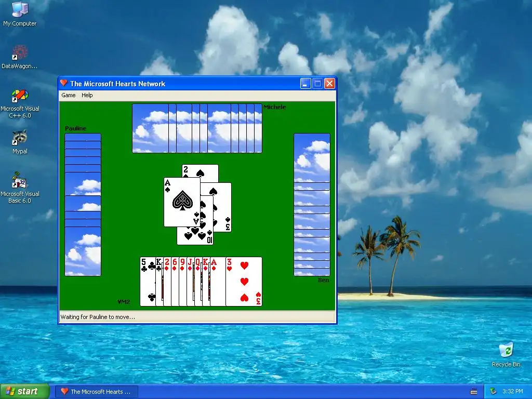This screenshot has width=532, height=399.
Task: Click the Ace of spades in the trick
Action: 182,202
